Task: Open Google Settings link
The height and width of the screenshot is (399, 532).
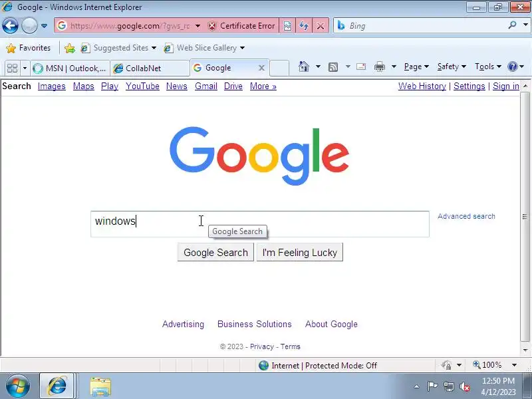Action: [x=469, y=86]
